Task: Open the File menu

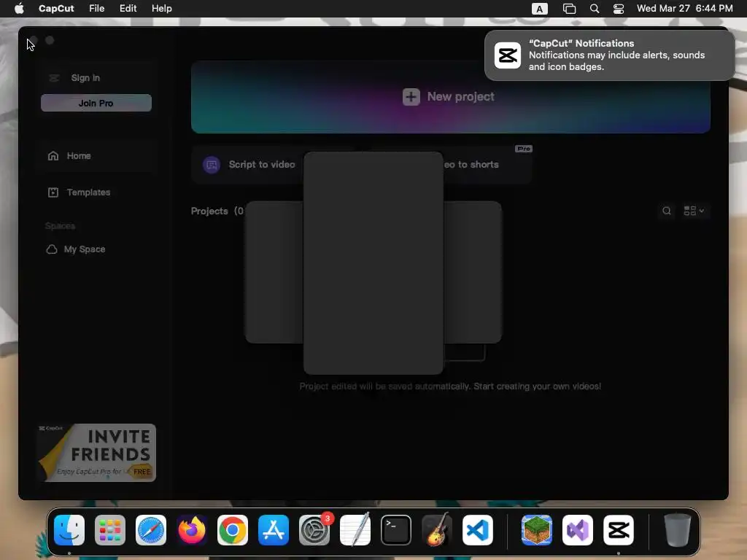Action: click(97, 9)
